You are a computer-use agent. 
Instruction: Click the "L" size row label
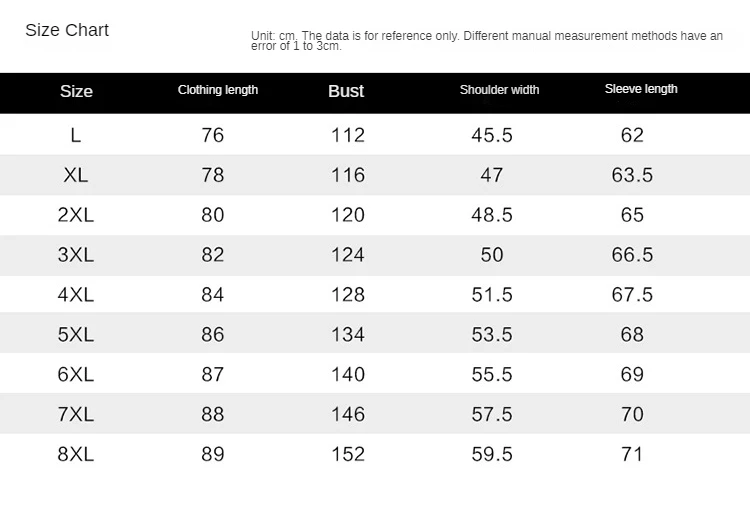tap(76, 135)
